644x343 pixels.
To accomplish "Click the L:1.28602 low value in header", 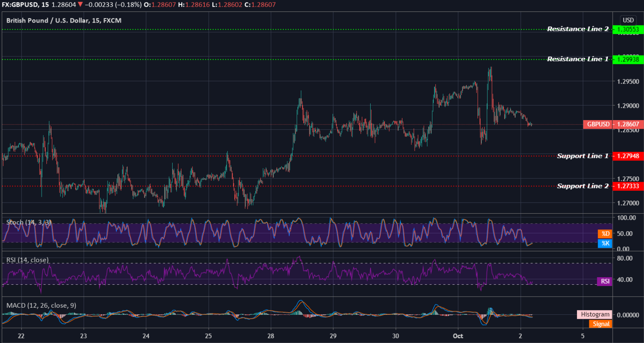I will (227, 5).
